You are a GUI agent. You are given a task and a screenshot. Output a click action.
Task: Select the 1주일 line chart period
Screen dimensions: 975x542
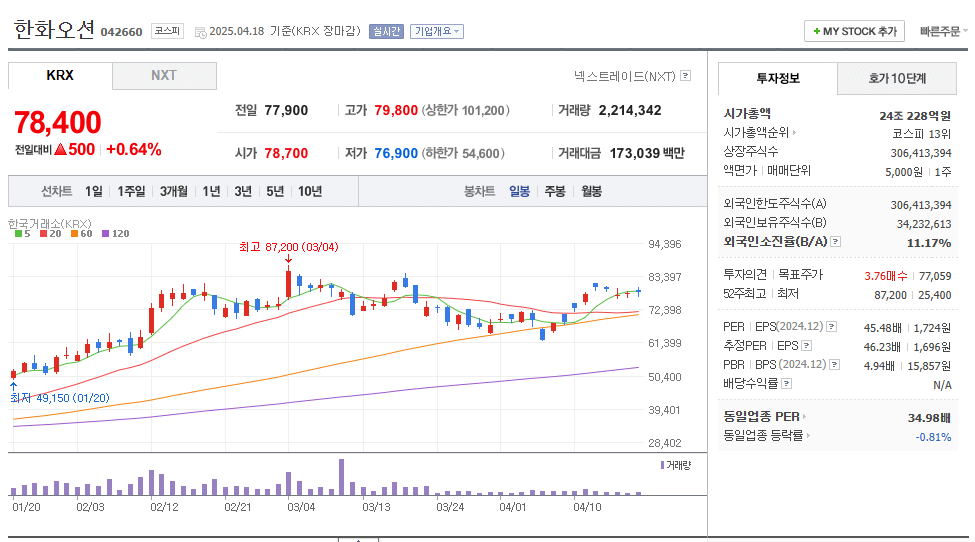(131, 191)
